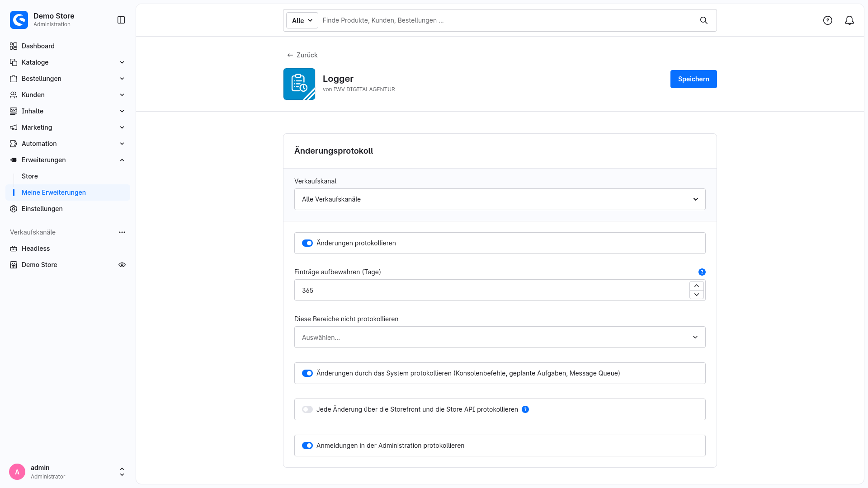Disable system changes logging switch
The image size is (868, 488).
(x=307, y=373)
